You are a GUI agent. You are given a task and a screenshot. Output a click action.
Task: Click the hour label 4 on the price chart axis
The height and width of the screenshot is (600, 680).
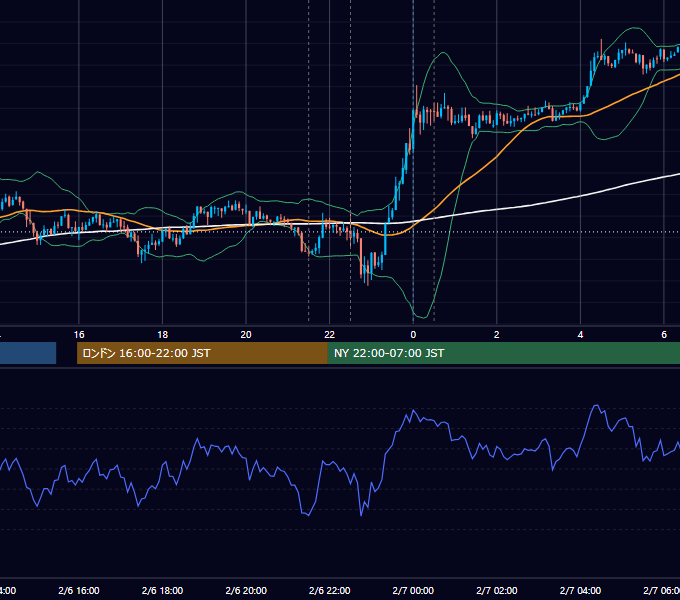click(580, 334)
